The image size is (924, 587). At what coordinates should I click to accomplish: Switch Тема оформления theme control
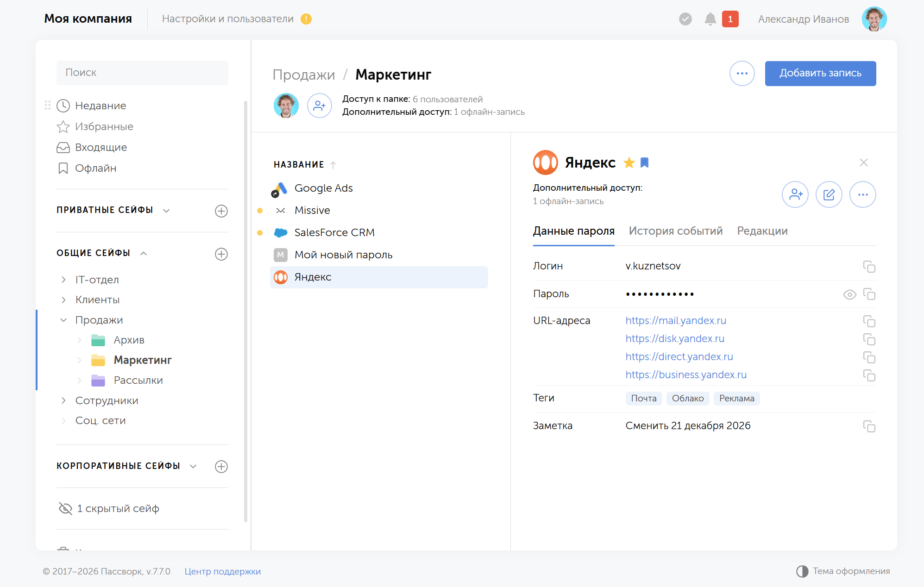pyautogui.click(x=843, y=571)
